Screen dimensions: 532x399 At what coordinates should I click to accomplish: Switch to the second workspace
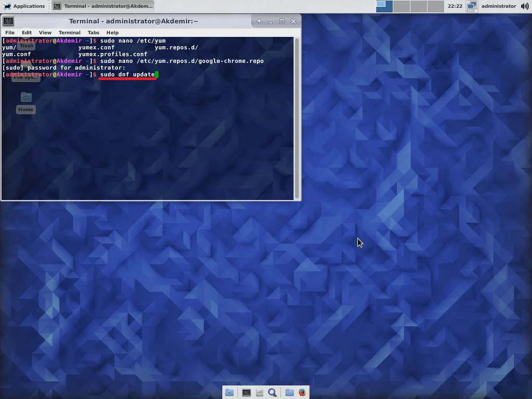coord(402,6)
